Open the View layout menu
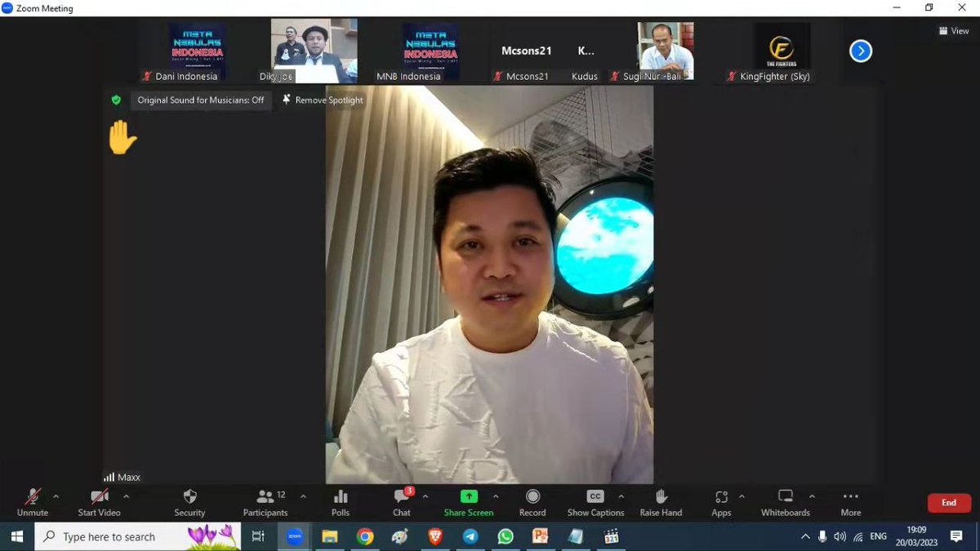980x551 pixels. [x=954, y=31]
